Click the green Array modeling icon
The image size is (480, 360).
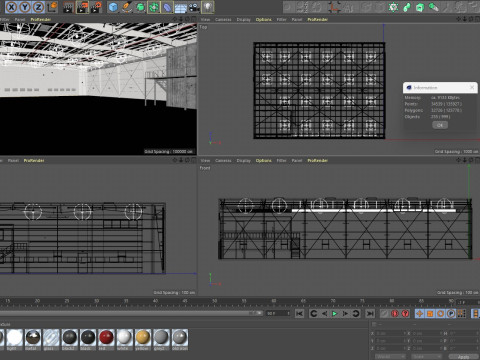coord(154,7)
